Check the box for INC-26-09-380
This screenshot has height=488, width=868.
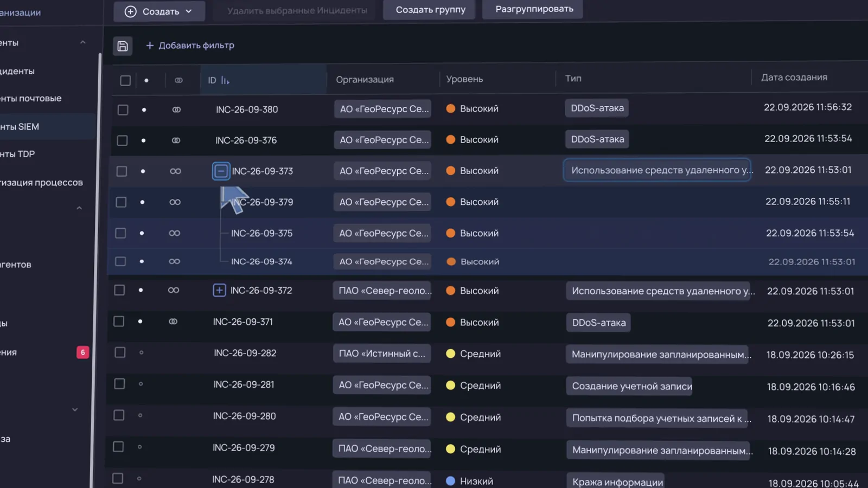[123, 110]
